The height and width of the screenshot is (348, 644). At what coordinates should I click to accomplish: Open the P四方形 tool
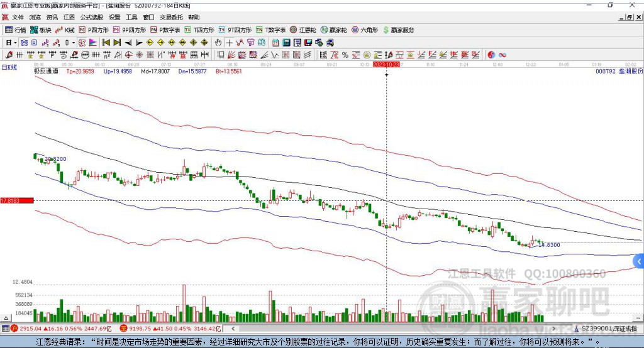(94, 30)
